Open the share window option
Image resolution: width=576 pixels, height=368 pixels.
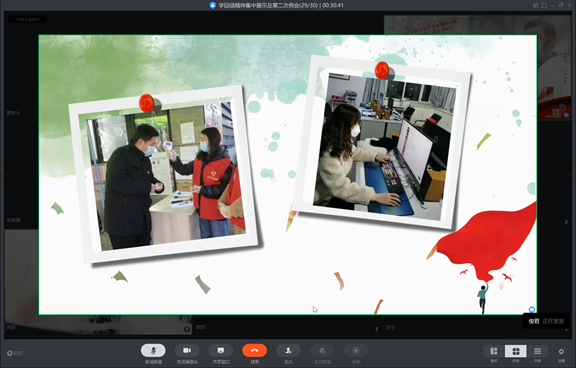(x=221, y=350)
